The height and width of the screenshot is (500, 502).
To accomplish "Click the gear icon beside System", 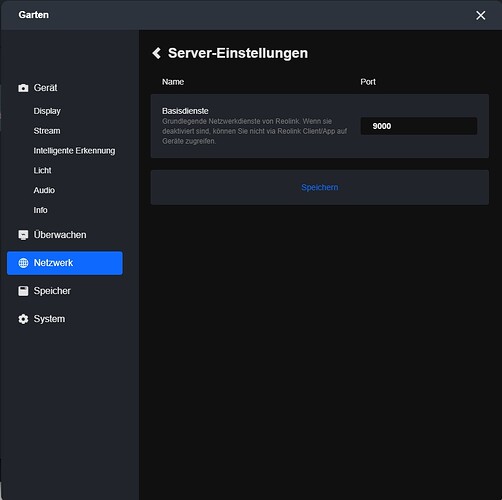I will (x=23, y=319).
